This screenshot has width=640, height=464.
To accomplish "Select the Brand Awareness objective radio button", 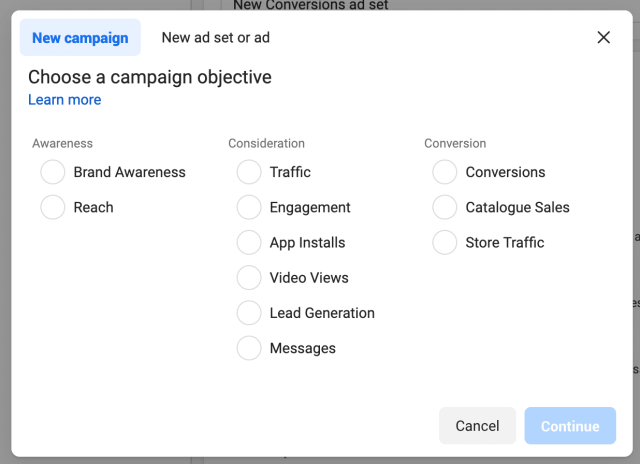I will click(53, 172).
